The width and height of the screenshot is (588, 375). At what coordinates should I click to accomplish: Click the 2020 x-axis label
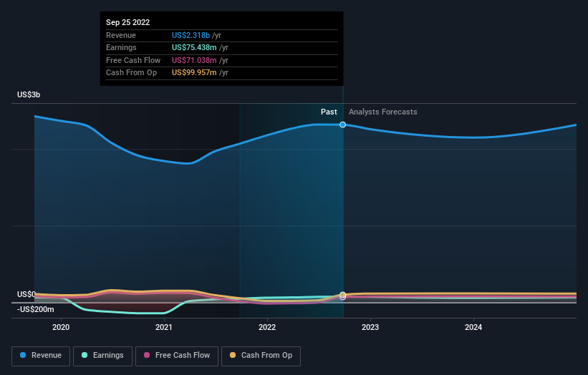pyautogui.click(x=61, y=328)
